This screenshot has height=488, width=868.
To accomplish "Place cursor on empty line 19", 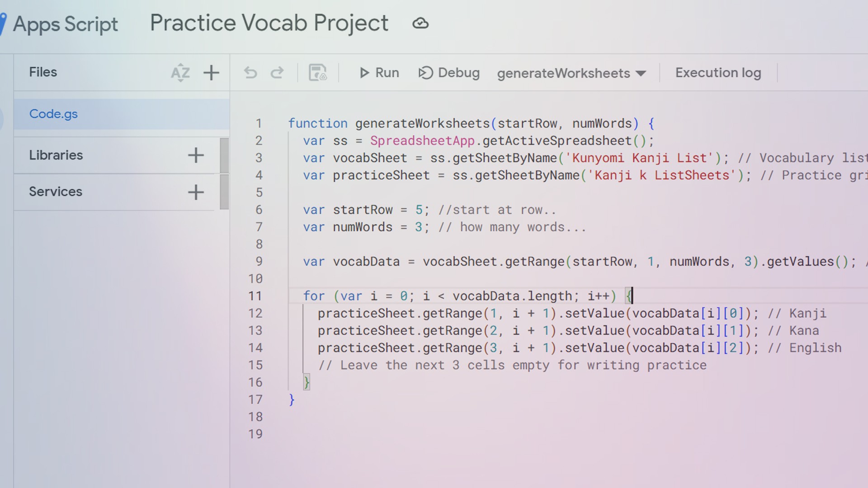I will [407, 434].
